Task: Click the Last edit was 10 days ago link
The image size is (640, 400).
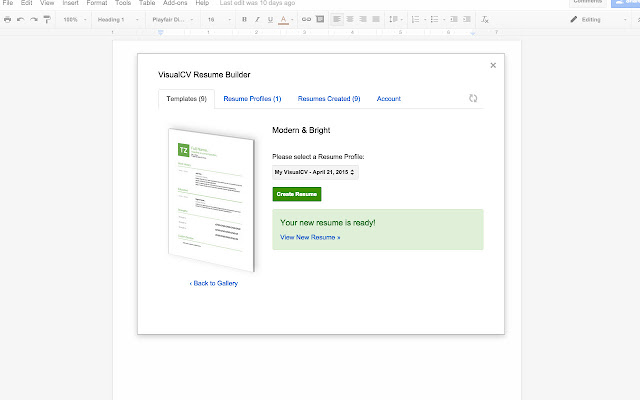Action: point(257,3)
